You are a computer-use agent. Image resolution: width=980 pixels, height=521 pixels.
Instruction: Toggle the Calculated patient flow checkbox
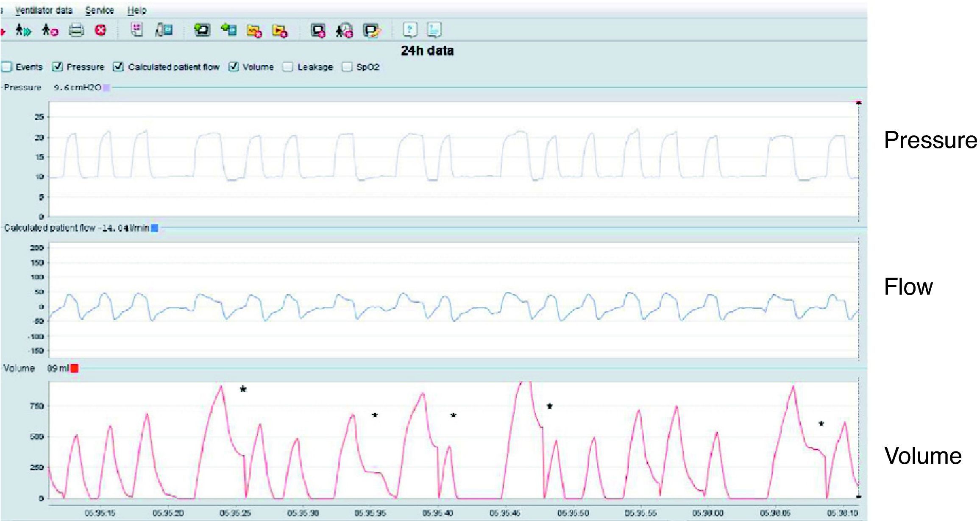coord(119,67)
